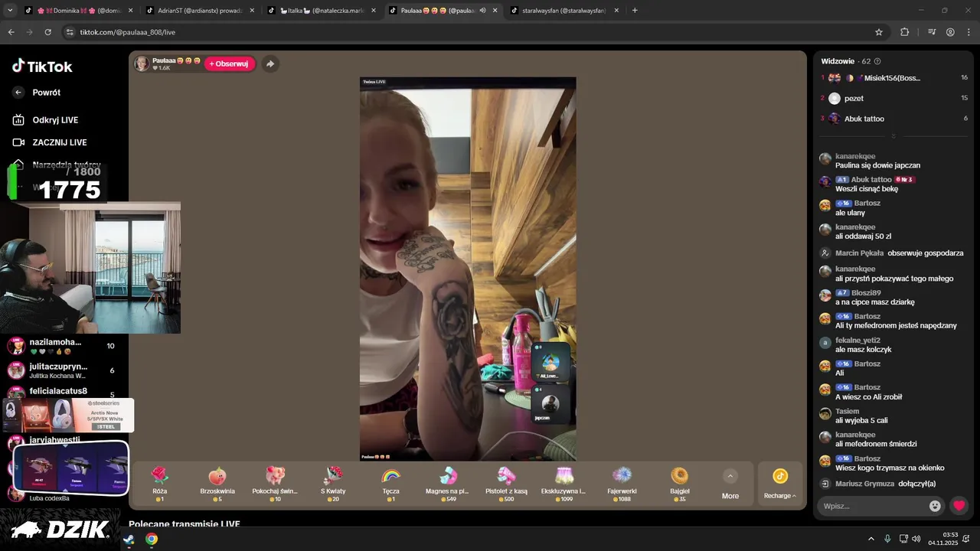Open viewer pezet in the ranking
This screenshot has height=551, width=980.
854,99
